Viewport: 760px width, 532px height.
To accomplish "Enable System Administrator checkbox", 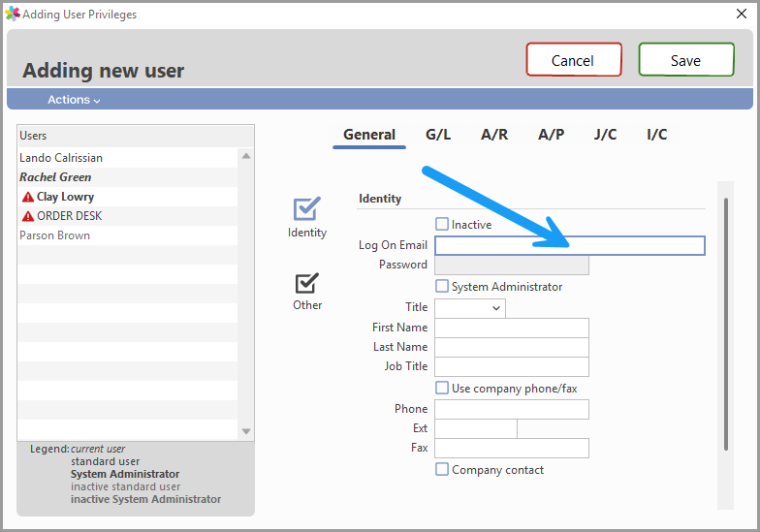I will pos(442,286).
